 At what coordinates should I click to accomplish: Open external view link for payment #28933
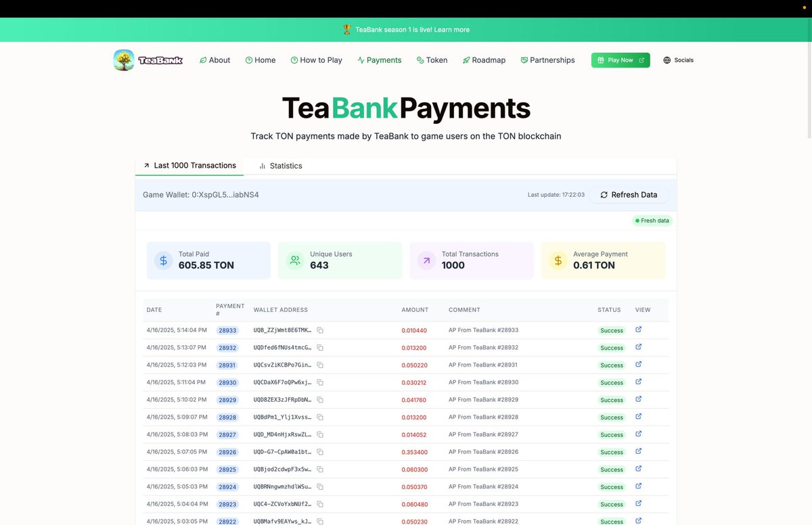click(x=637, y=330)
